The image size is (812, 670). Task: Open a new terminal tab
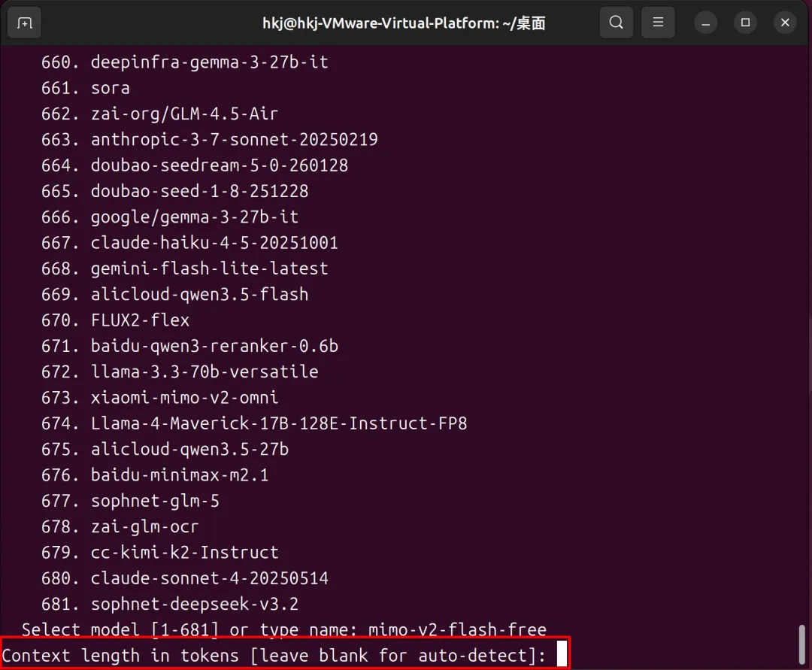click(x=24, y=23)
